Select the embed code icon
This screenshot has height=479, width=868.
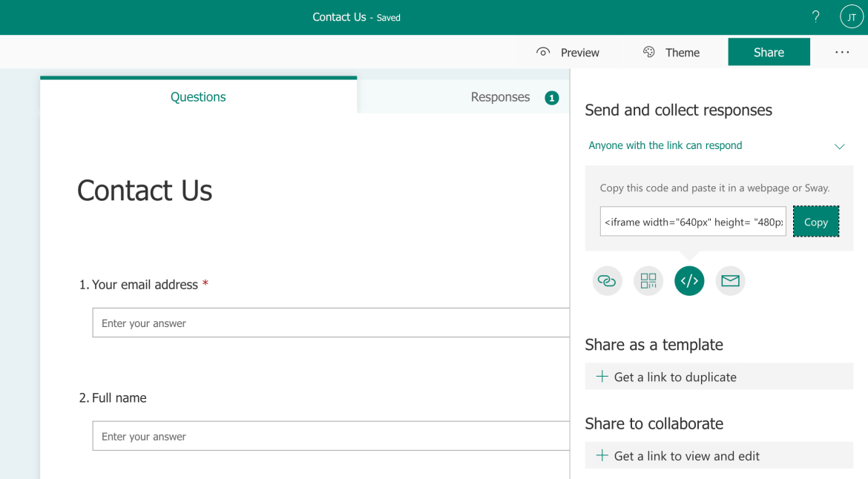(689, 281)
